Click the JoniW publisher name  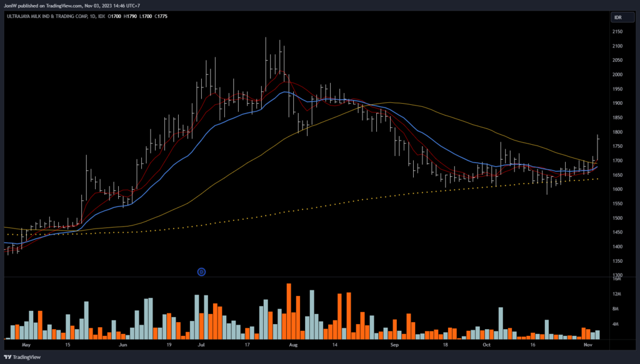click(x=12, y=5)
